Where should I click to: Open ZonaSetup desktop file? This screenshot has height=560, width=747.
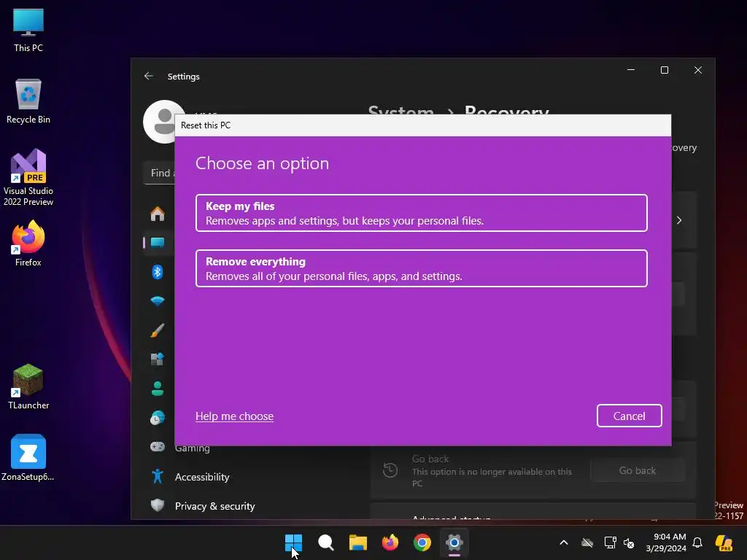[28, 458]
